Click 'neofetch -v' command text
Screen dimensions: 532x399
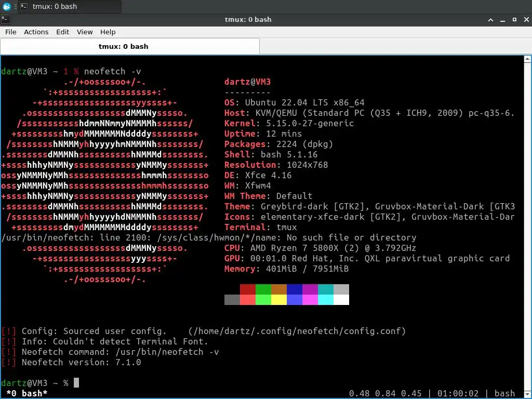113,72
